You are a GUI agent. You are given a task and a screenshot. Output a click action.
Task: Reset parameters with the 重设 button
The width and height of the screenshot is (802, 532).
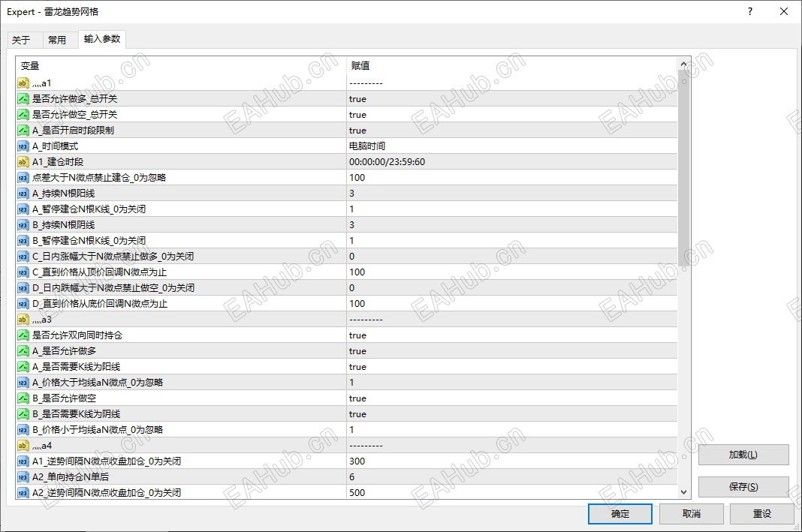click(761, 513)
